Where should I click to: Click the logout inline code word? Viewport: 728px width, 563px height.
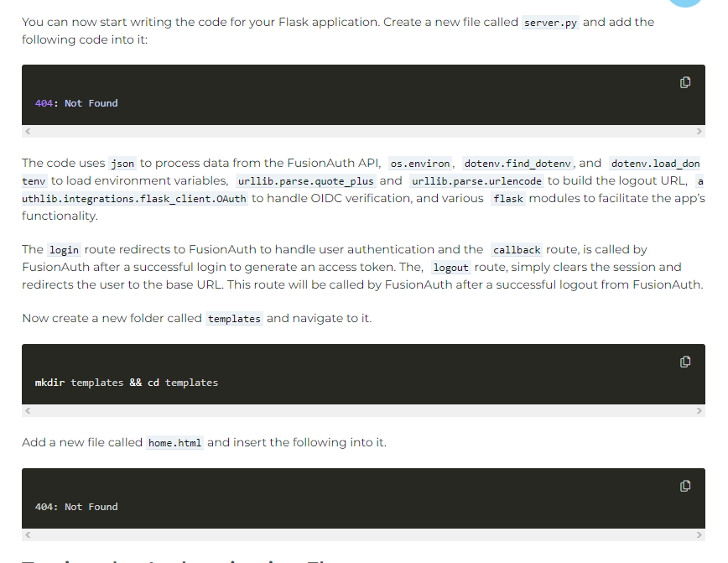pos(450,268)
